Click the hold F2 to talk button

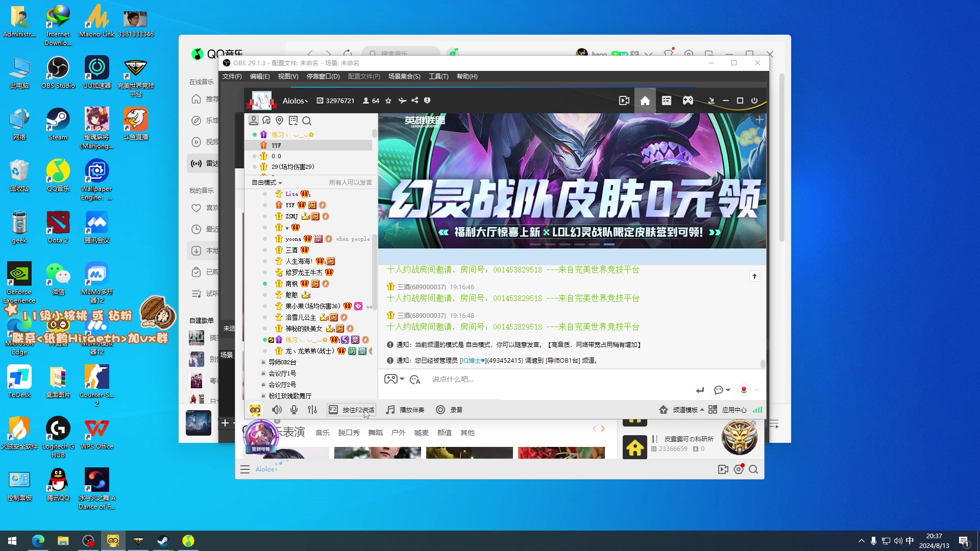click(351, 410)
